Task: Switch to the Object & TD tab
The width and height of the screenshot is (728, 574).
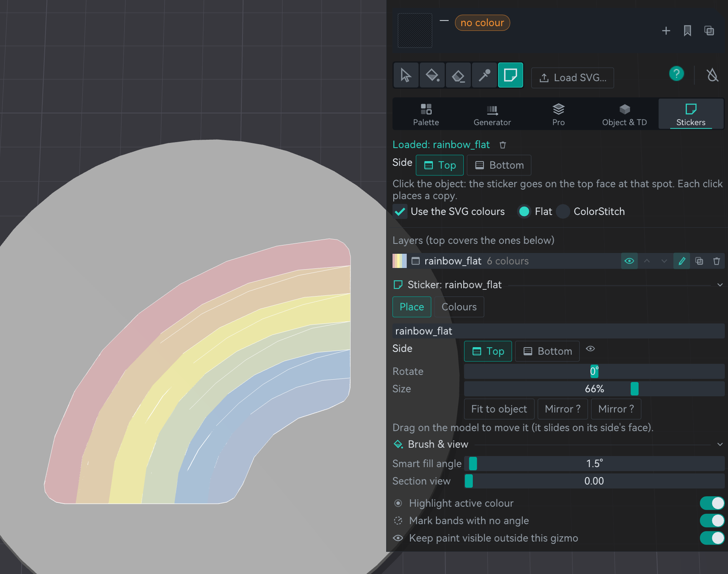Action: [624, 114]
